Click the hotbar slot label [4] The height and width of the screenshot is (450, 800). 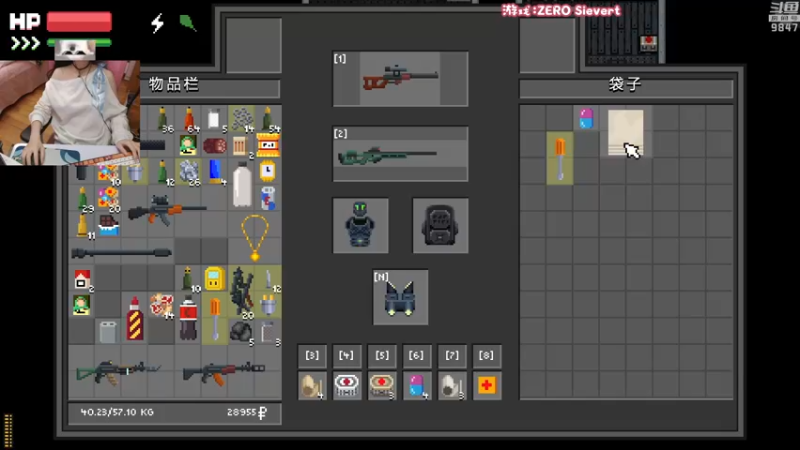(x=347, y=356)
